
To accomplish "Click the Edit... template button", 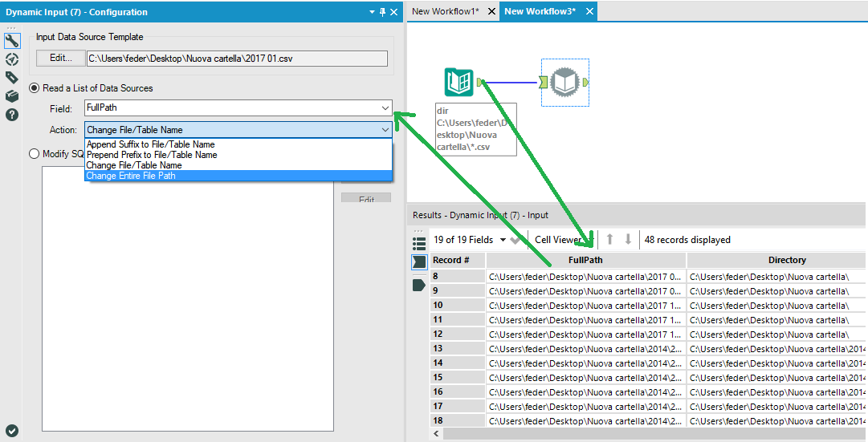I will (x=59, y=58).
